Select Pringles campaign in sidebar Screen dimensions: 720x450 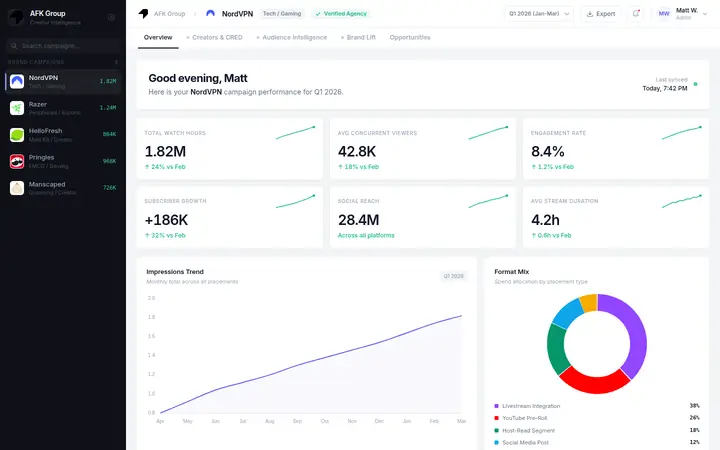[63, 161]
